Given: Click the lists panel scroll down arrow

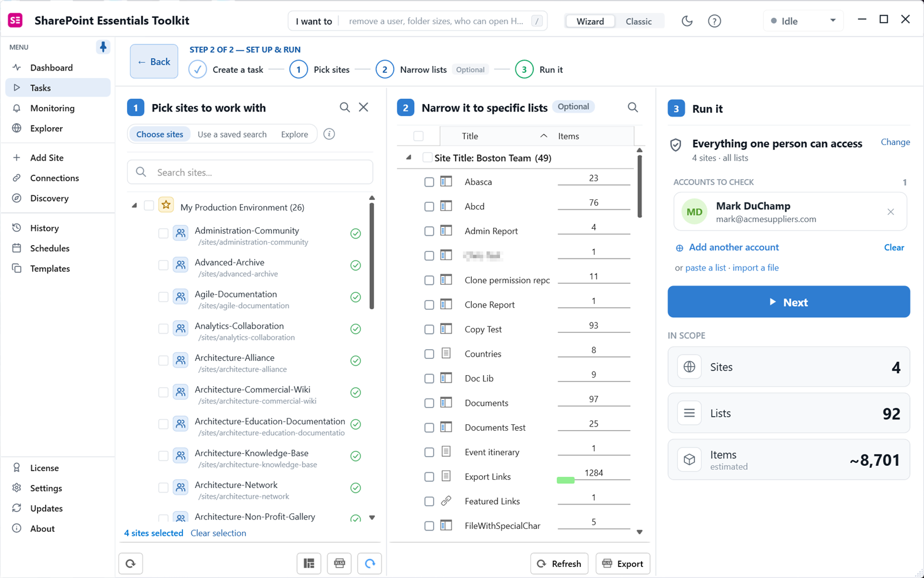Looking at the screenshot, I should (x=639, y=532).
